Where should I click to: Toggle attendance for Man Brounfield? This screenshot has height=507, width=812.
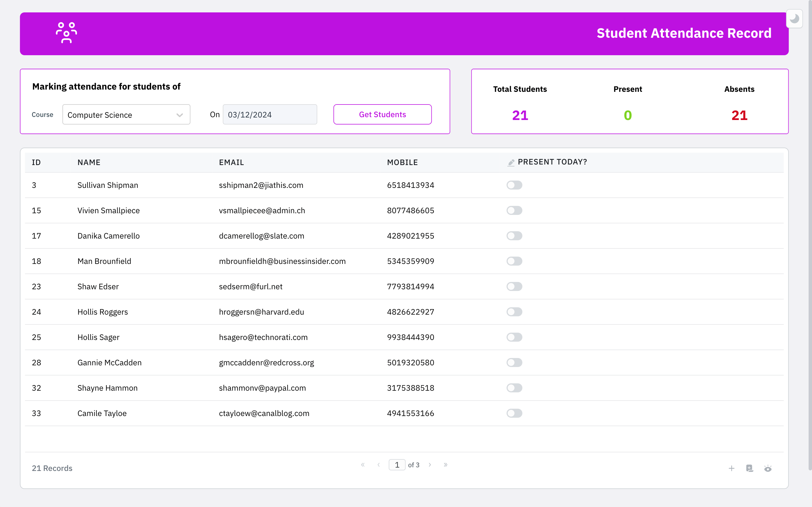click(x=514, y=261)
